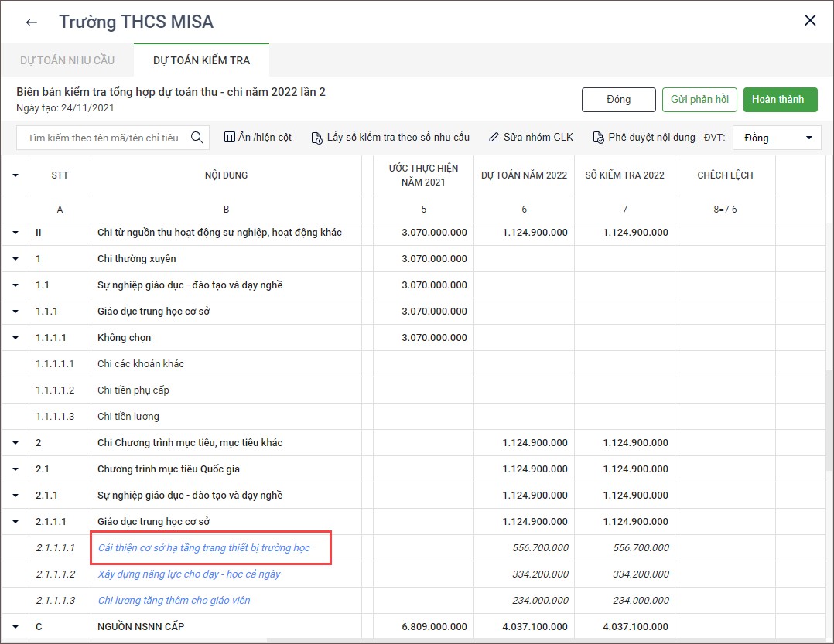The image size is (834, 644).
Task: Click the search magnifier icon
Action: (197, 138)
